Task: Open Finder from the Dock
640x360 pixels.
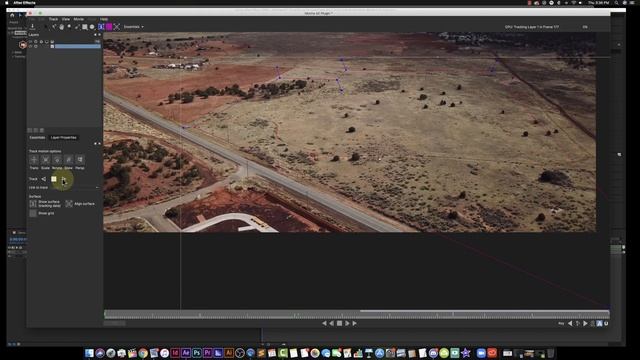Action: point(89,353)
